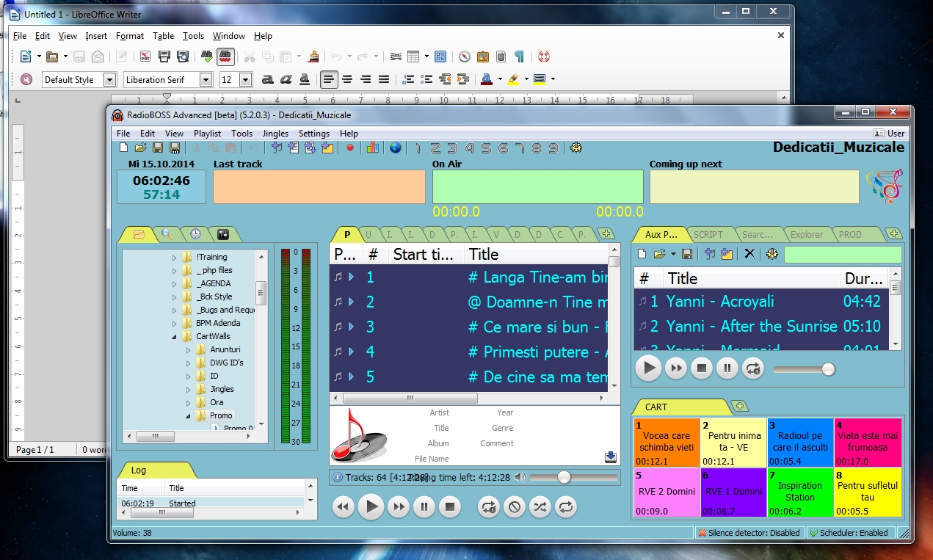Trigger cart 1 Vocea care schimba vieti
This screenshot has width=933, height=560.
click(x=667, y=443)
